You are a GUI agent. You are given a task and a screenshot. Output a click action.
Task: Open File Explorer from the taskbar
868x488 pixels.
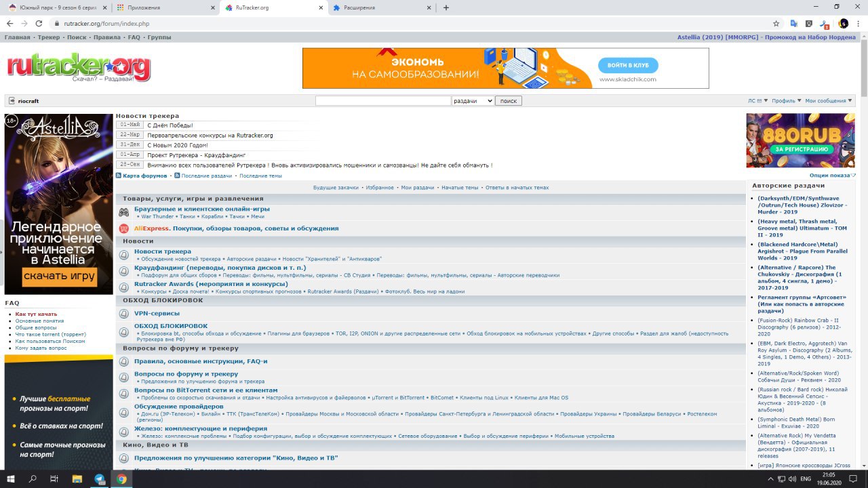(77, 479)
